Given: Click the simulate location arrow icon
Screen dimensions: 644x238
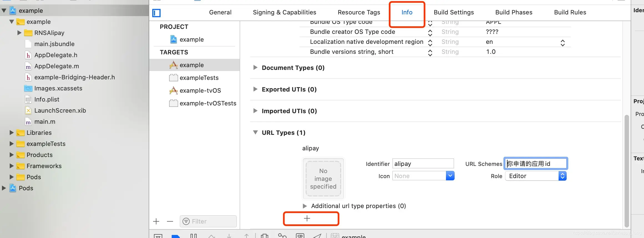Looking at the screenshot, I should point(317,236).
